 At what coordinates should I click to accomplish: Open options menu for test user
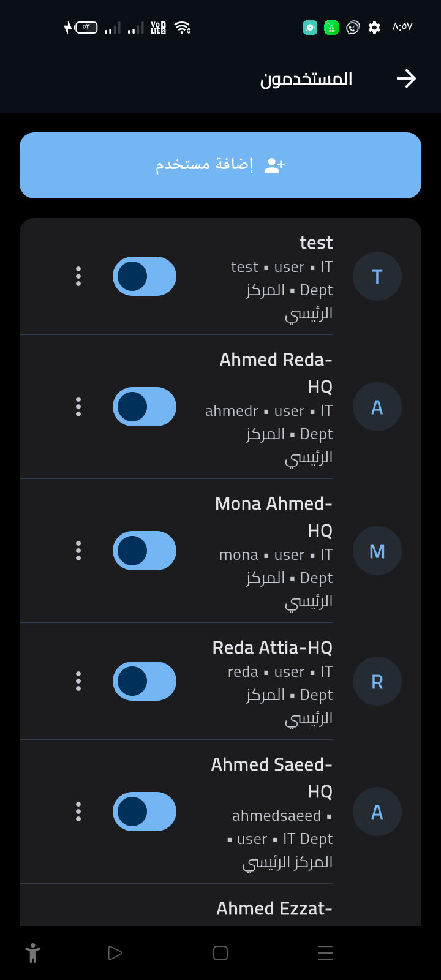point(78,276)
